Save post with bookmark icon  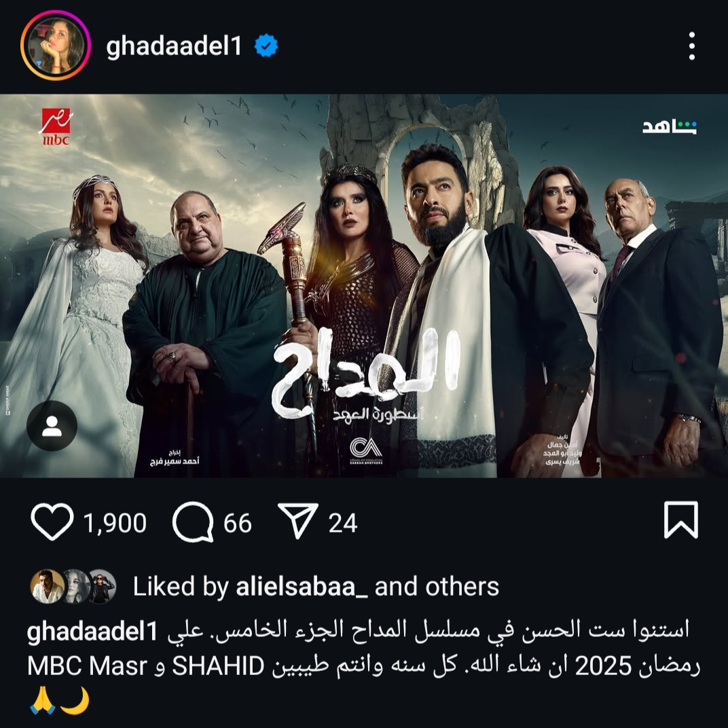[x=681, y=520]
